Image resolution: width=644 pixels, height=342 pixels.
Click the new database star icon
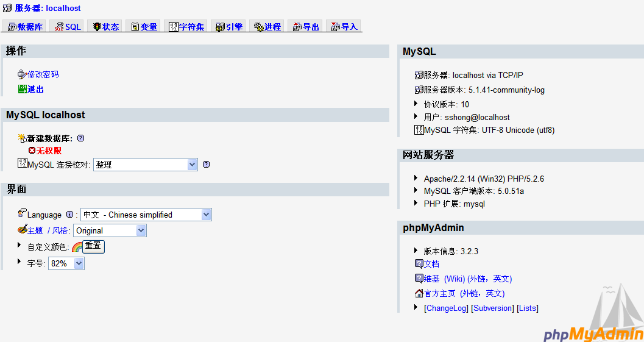(x=22, y=138)
